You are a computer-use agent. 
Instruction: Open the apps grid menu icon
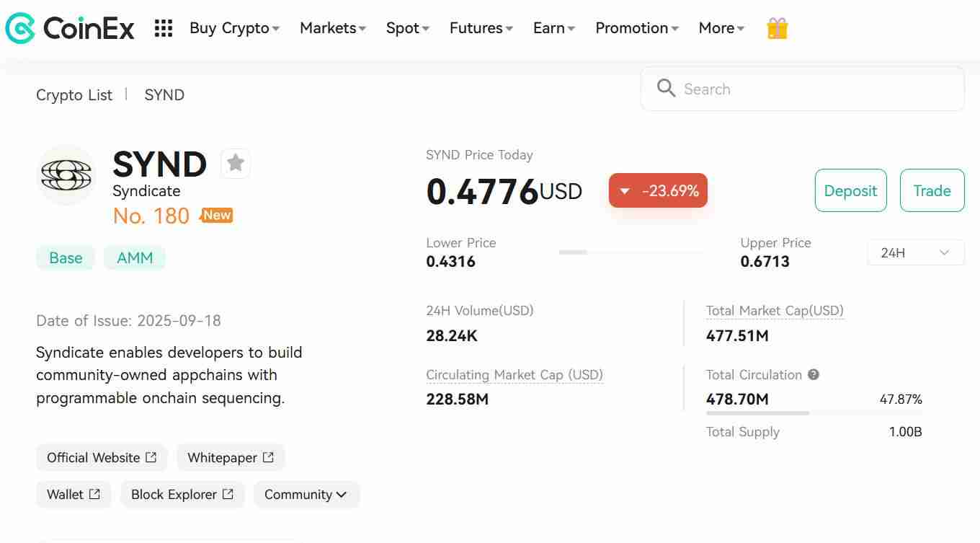(x=164, y=29)
